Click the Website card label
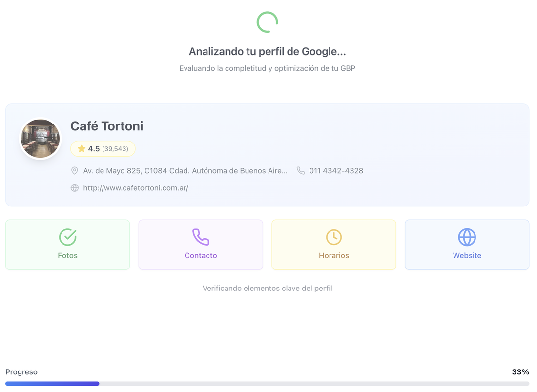 (467, 255)
